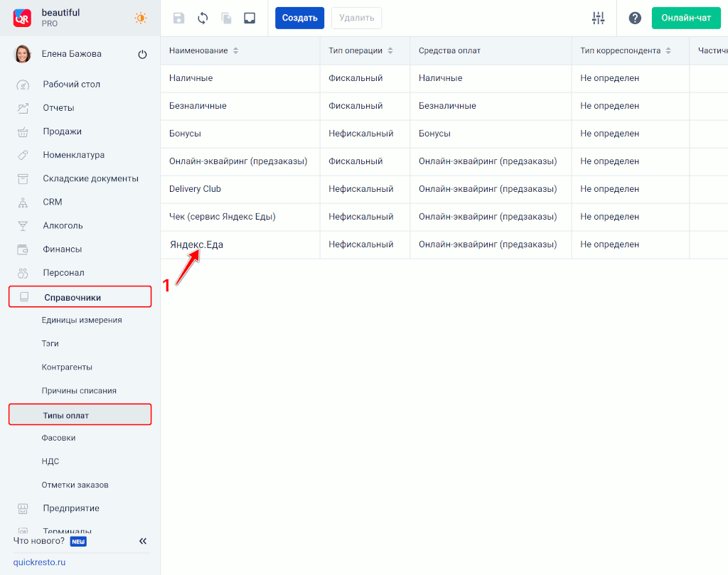Expand the Справочники menu section

(80, 297)
